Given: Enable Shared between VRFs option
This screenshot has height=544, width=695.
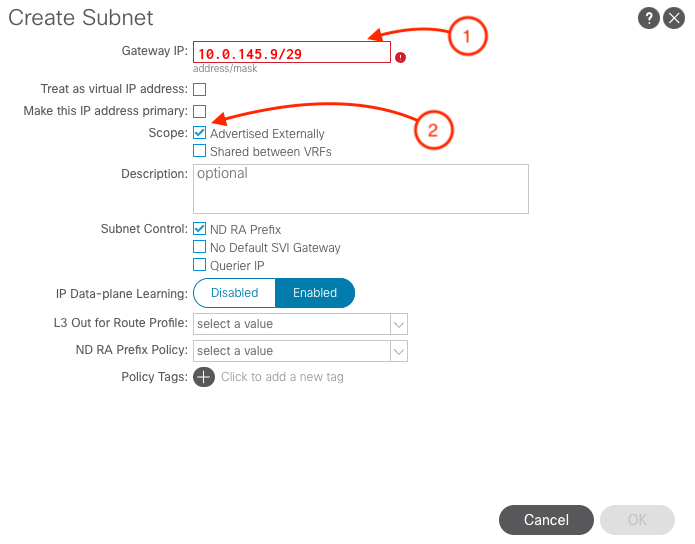Looking at the screenshot, I should coord(200,151).
